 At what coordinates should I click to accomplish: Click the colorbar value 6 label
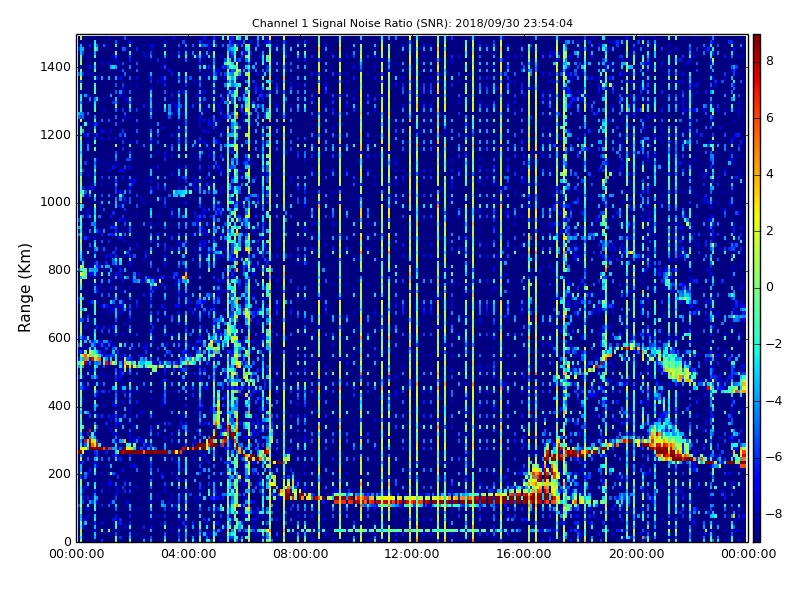[770, 118]
